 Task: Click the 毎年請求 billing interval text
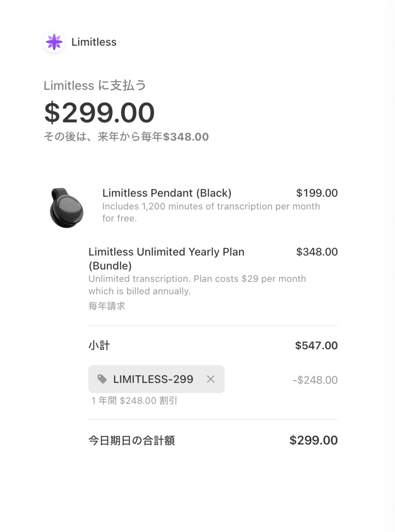pos(107,306)
